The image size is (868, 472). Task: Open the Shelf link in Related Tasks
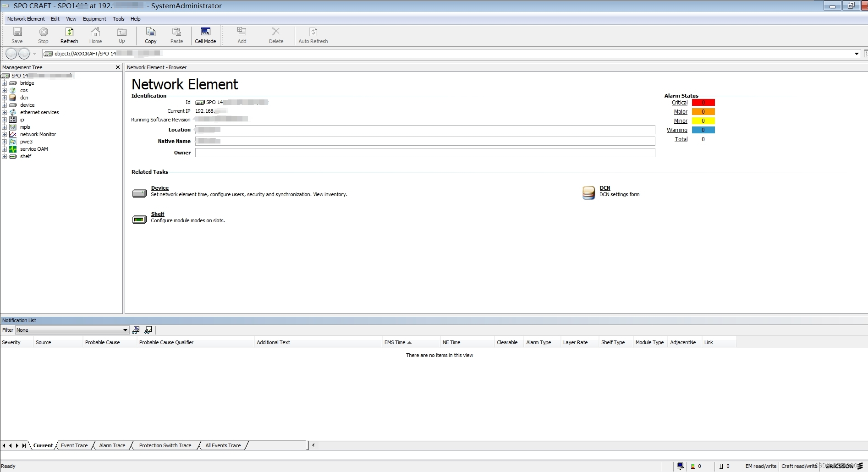click(x=158, y=214)
